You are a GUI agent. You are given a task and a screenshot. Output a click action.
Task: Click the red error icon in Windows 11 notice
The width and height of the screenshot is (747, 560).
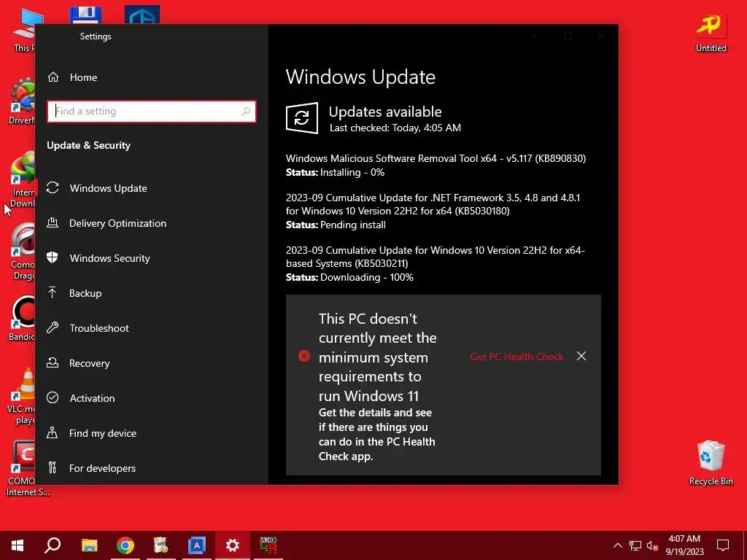point(304,356)
